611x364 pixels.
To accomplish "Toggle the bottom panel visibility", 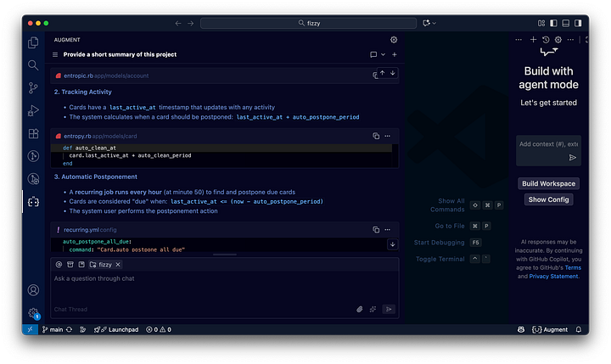I will tap(566, 24).
